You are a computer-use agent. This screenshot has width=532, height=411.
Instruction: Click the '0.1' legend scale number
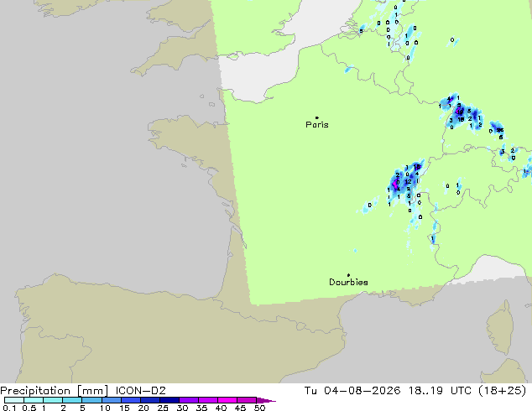9,408
